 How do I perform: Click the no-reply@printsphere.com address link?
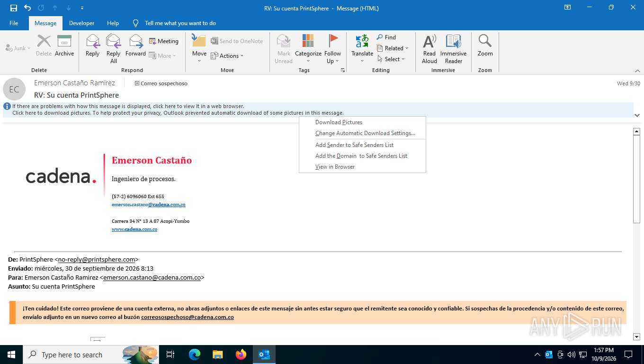click(x=97, y=259)
